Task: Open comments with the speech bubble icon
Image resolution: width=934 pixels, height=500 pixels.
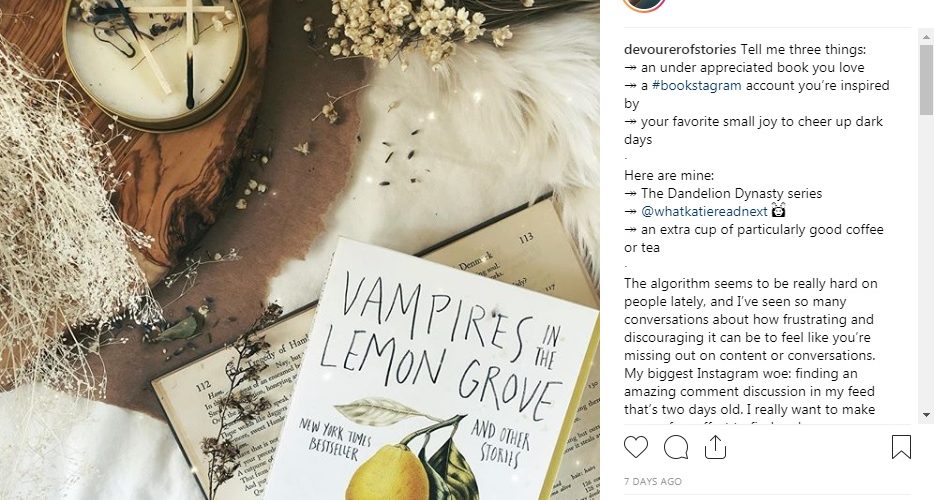Action: pyautogui.click(x=676, y=447)
